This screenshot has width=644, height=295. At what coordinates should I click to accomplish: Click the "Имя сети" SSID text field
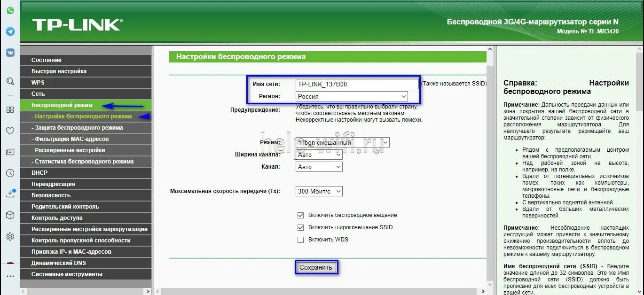click(x=357, y=84)
